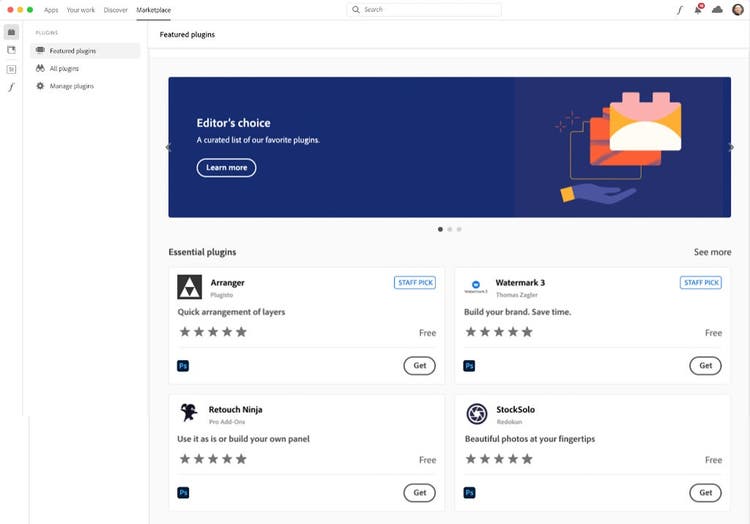Open the fonts icon in top right

point(680,9)
